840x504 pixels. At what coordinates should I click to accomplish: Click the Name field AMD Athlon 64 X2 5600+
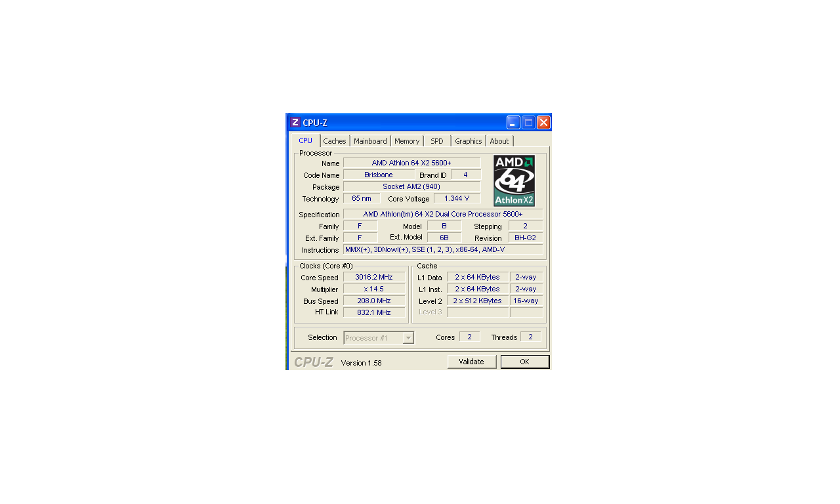pyautogui.click(x=411, y=163)
